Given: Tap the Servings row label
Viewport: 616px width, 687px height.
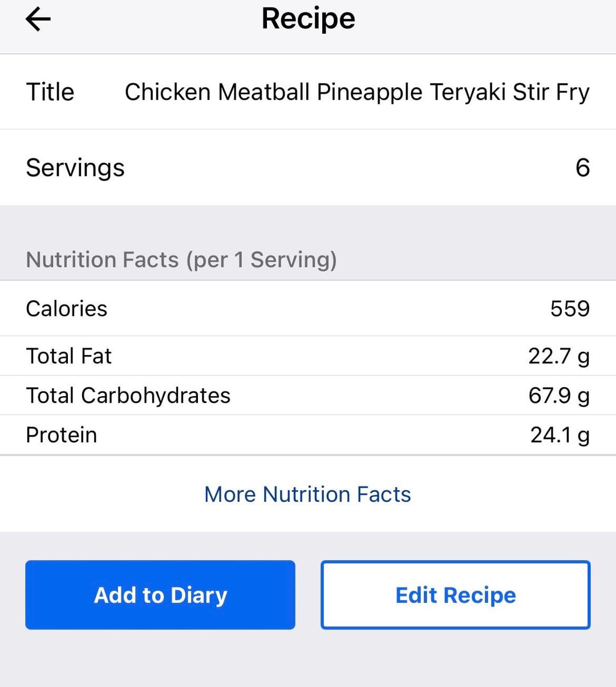Looking at the screenshot, I should pyautogui.click(x=75, y=168).
